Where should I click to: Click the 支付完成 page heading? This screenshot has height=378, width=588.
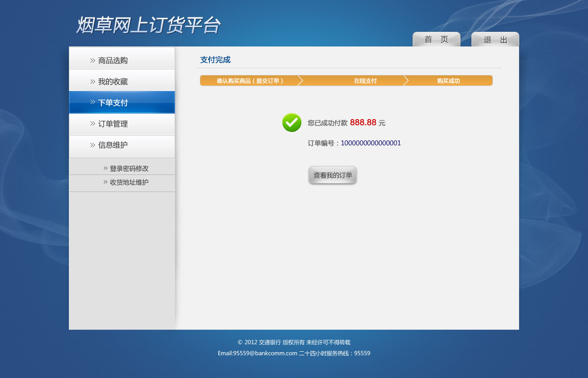coord(215,60)
